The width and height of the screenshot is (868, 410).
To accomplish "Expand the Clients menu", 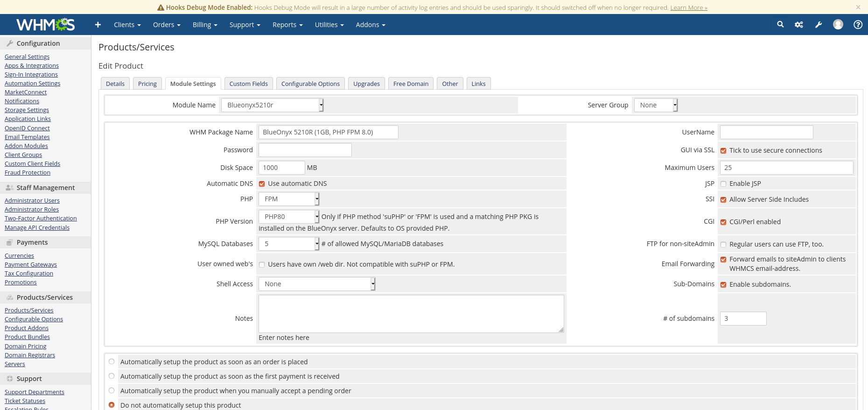I will (127, 25).
